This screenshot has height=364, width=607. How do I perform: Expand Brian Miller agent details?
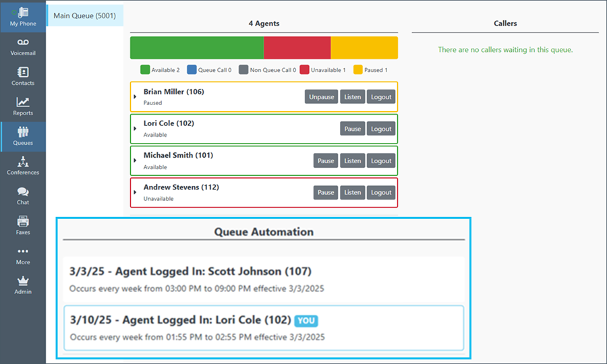[136, 97]
